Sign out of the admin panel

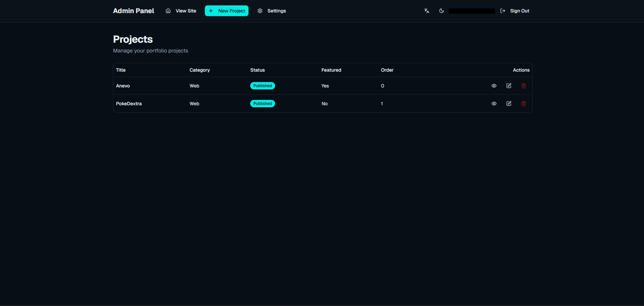click(x=515, y=11)
